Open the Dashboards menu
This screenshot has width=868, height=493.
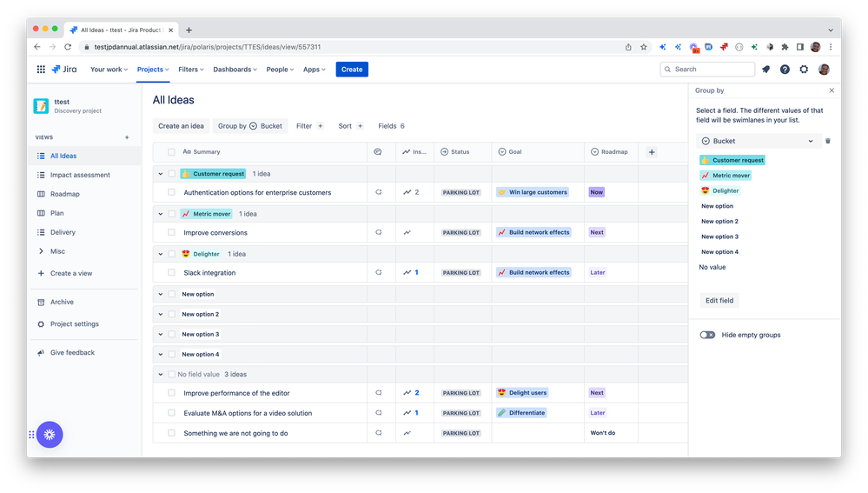(x=235, y=70)
